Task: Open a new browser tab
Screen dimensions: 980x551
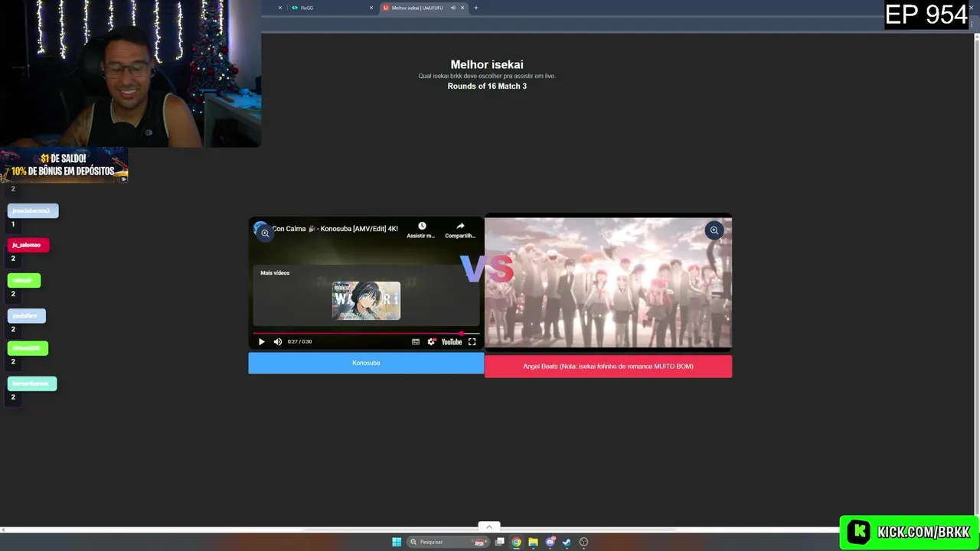Action: [475, 8]
